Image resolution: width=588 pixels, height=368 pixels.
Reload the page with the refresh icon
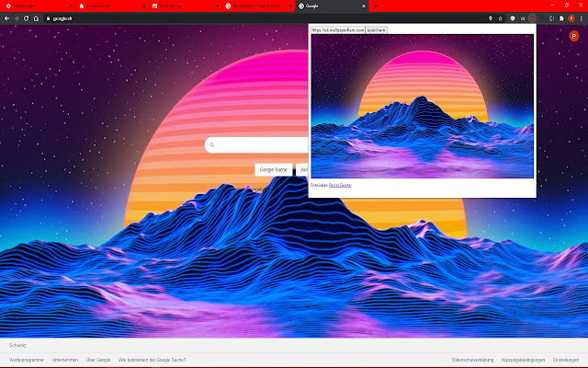(x=27, y=18)
